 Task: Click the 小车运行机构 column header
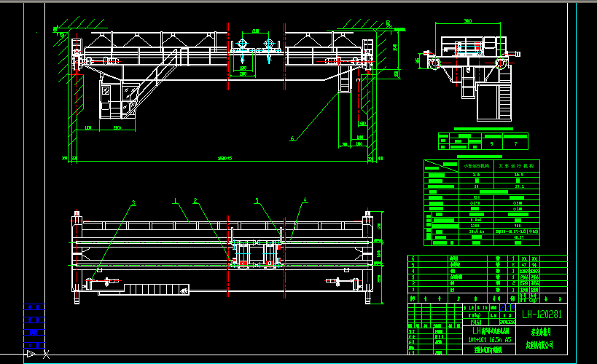(x=477, y=166)
